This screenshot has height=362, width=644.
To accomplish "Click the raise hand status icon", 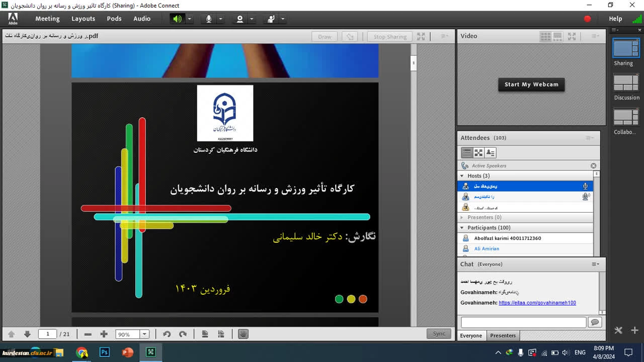I will click(271, 19).
